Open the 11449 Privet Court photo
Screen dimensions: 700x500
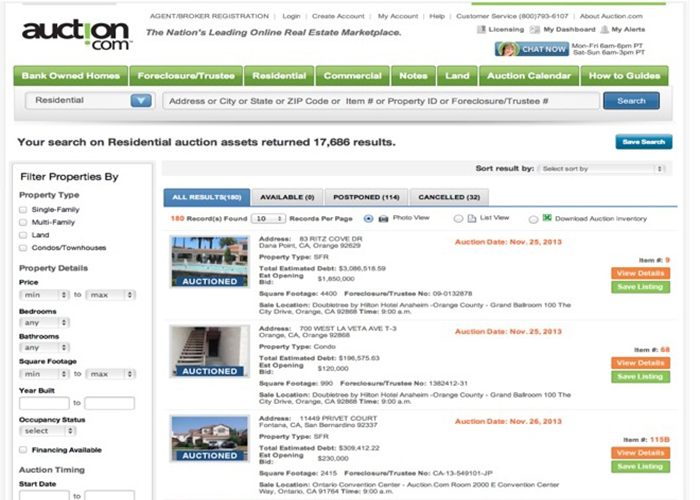(x=210, y=438)
